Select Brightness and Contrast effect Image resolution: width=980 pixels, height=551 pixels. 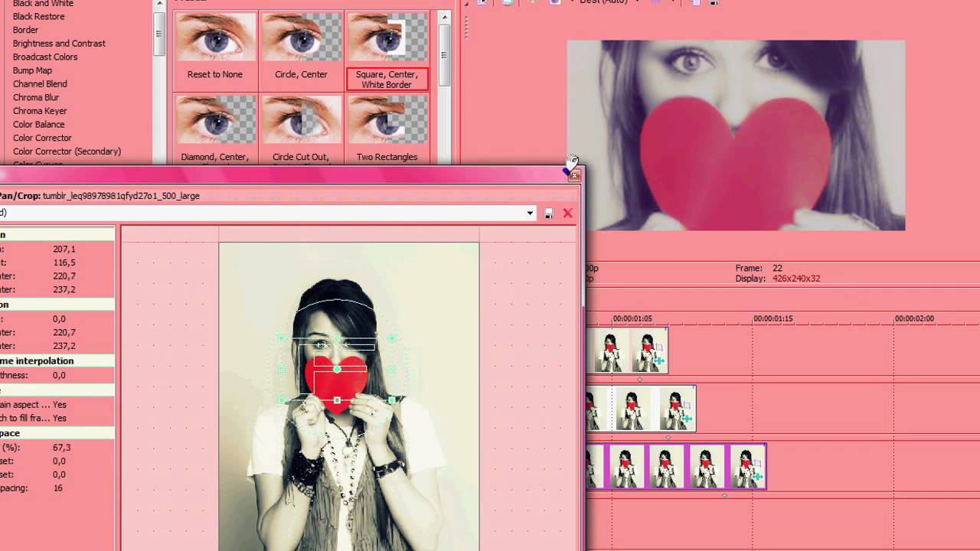[x=59, y=44]
